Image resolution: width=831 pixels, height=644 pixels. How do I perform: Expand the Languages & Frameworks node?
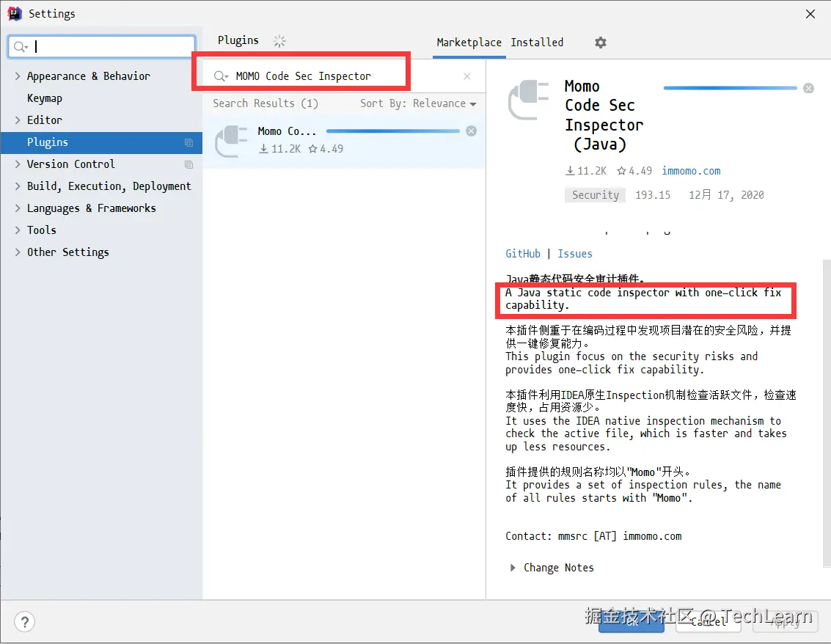click(18, 208)
